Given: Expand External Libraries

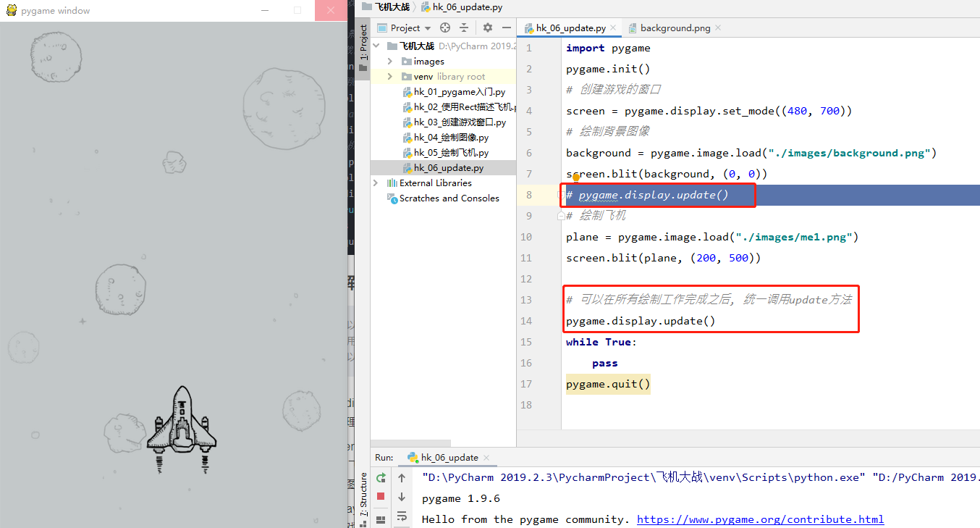Looking at the screenshot, I should (x=376, y=183).
